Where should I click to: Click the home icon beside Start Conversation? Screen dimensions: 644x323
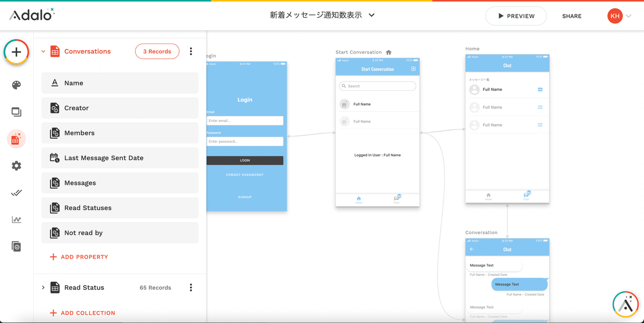point(389,52)
